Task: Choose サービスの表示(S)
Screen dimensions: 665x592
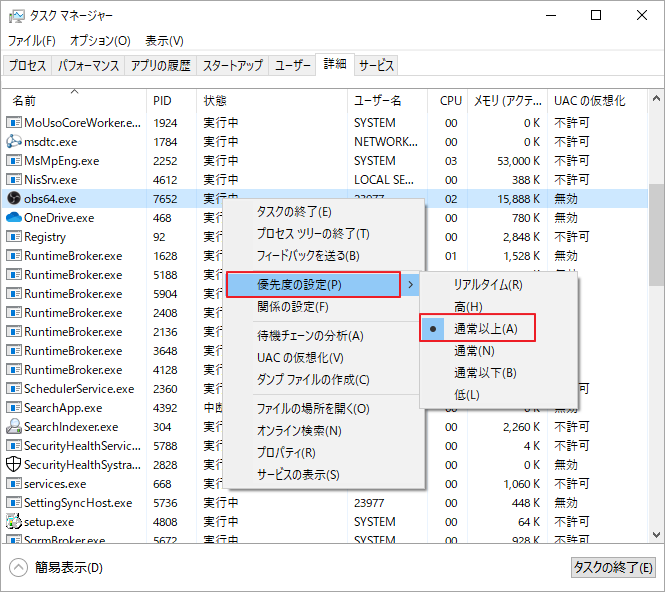Action: pos(324,474)
